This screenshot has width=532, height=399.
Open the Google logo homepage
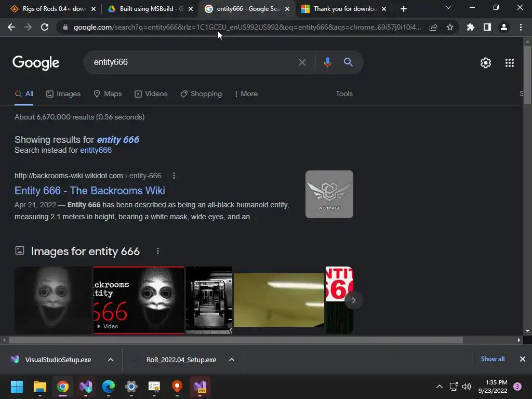click(x=36, y=63)
